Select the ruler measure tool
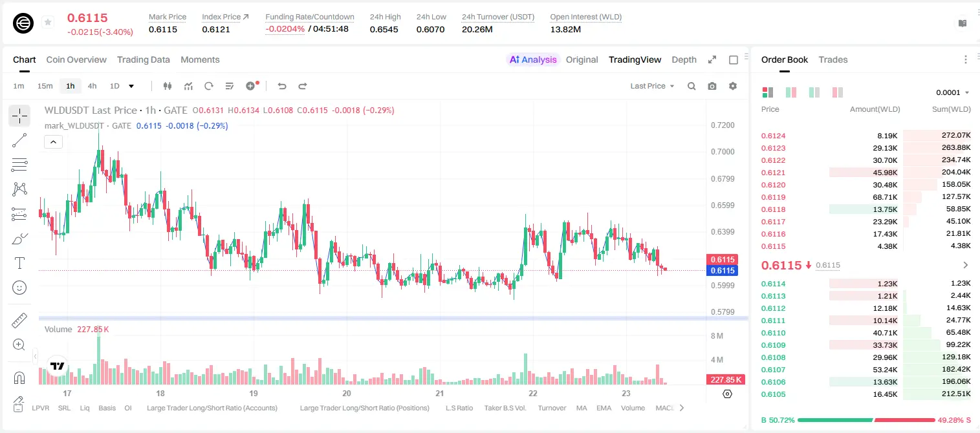Image resolution: width=980 pixels, height=433 pixels. tap(19, 320)
